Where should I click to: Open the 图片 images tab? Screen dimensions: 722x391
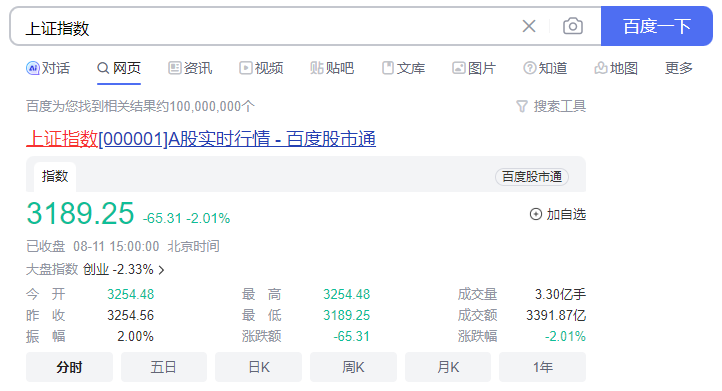(474, 68)
